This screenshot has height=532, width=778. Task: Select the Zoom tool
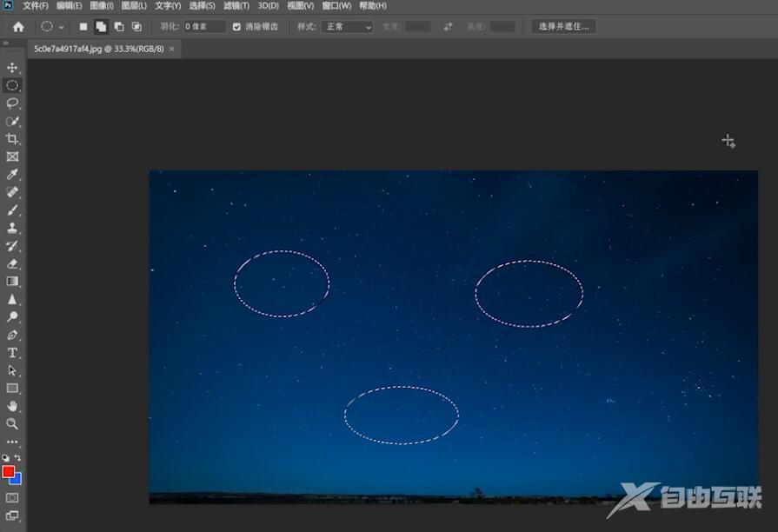[12, 424]
